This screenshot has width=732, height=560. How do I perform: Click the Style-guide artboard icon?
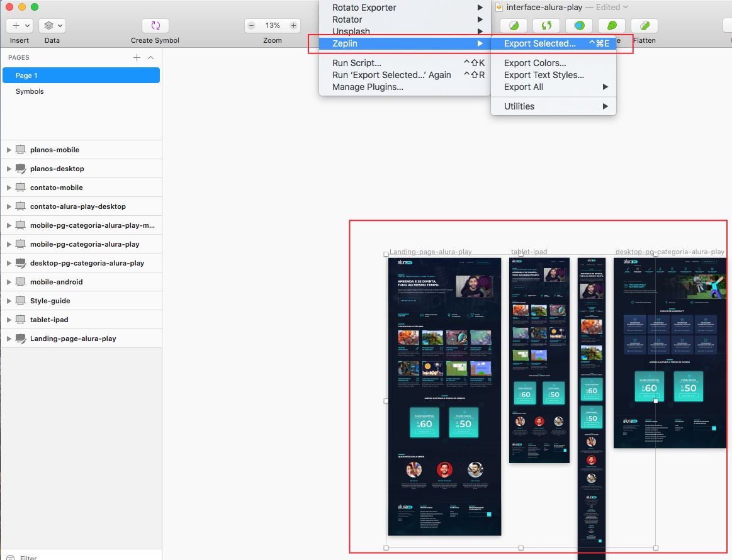tap(21, 301)
